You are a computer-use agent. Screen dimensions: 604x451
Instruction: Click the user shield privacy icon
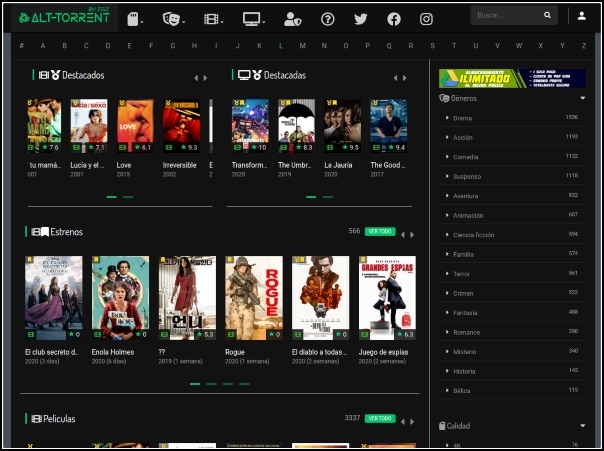292,19
